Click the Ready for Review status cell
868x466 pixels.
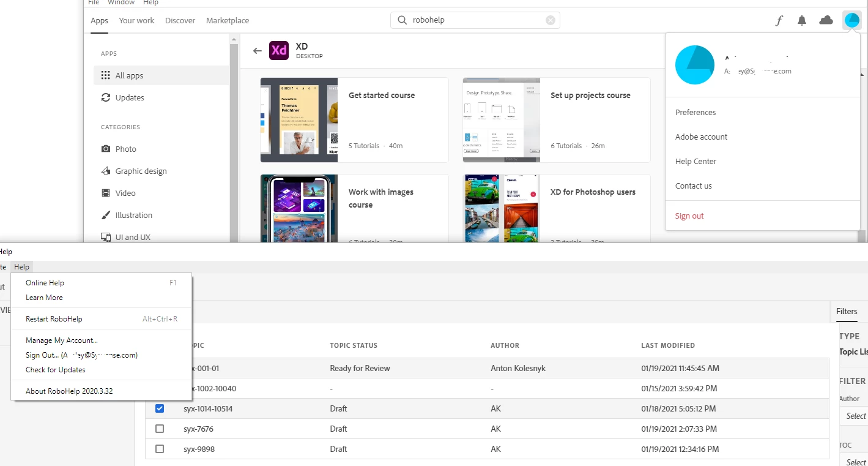click(360, 369)
